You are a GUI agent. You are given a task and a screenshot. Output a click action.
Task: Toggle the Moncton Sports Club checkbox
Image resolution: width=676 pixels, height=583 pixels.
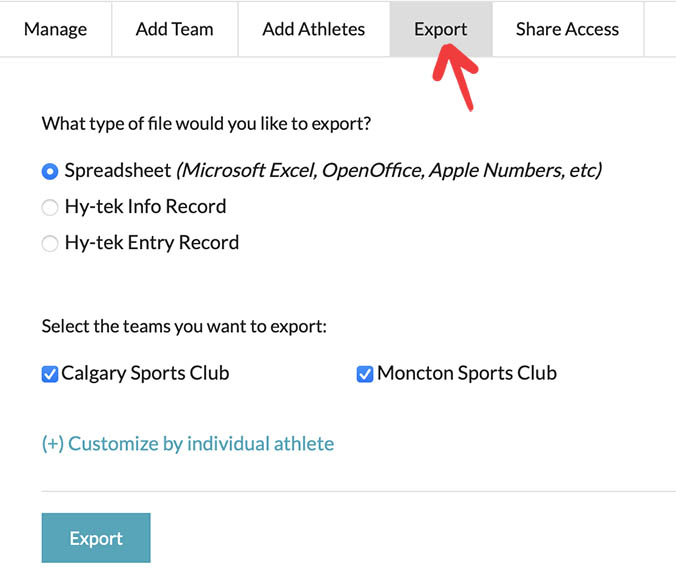click(365, 374)
